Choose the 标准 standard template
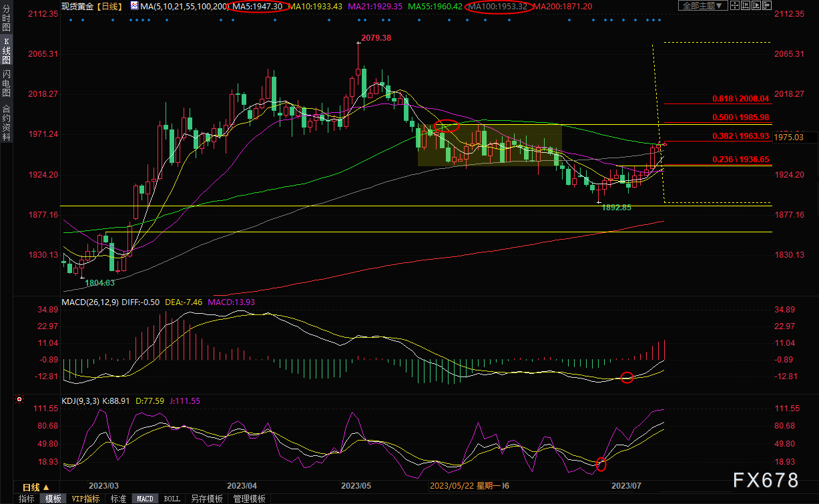Screen dimensions: 819x504 118,499
